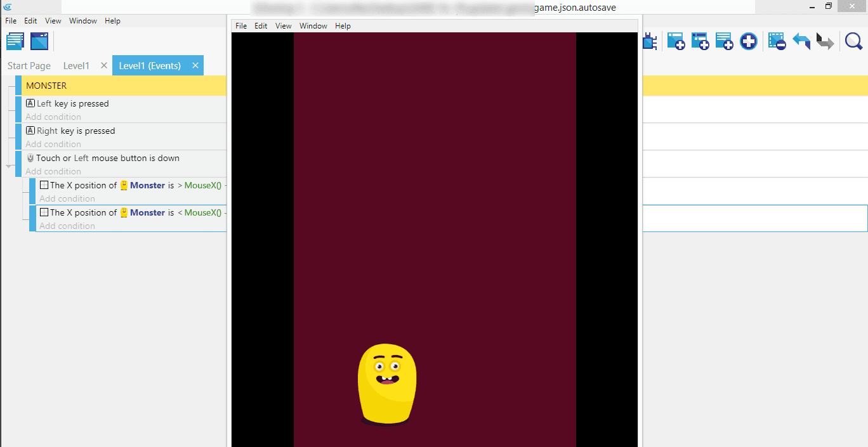This screenshot has height=447, width=868.
Task: Add a sub-event to the selected event
Action: pos(700,42)
